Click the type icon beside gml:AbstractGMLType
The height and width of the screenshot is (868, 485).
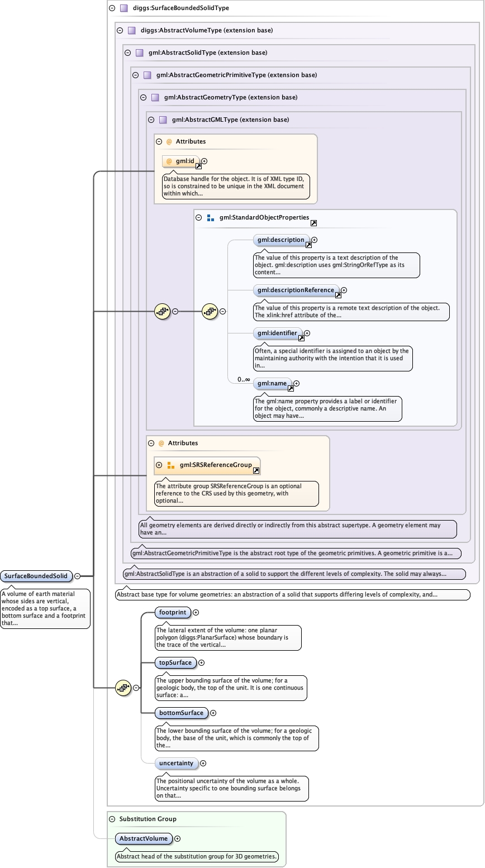point(163,120)
